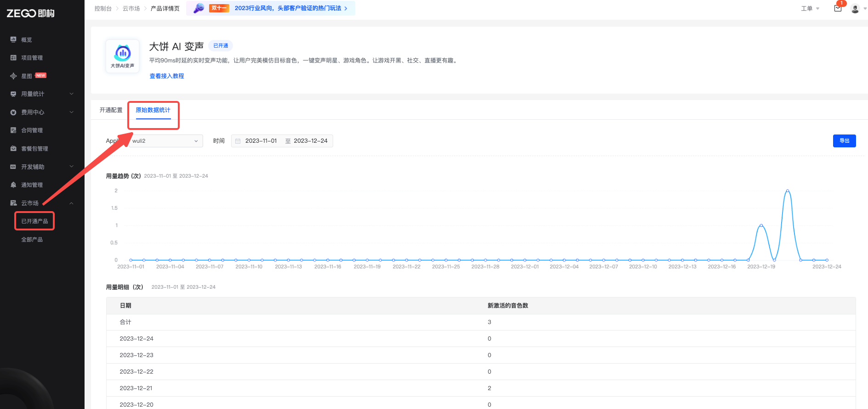Open the mail notifications icon
The width and height of the screenshot is (868, 409).
[838, 8]
